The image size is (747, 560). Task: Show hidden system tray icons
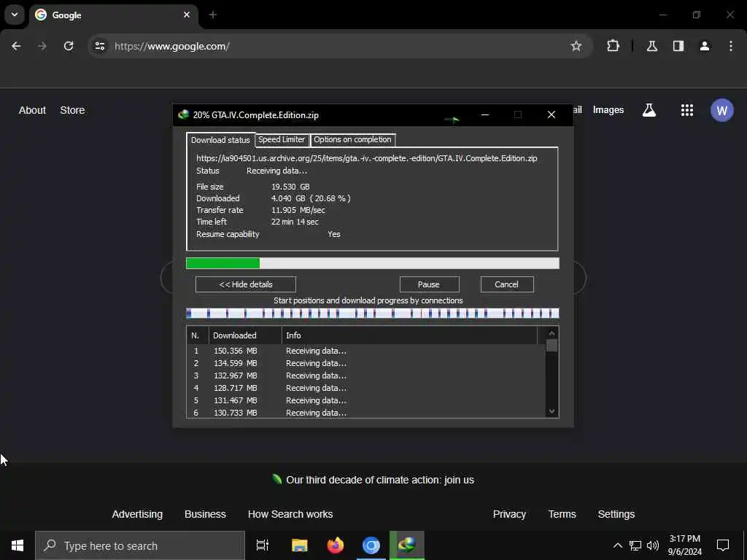(x=617, y=545)
